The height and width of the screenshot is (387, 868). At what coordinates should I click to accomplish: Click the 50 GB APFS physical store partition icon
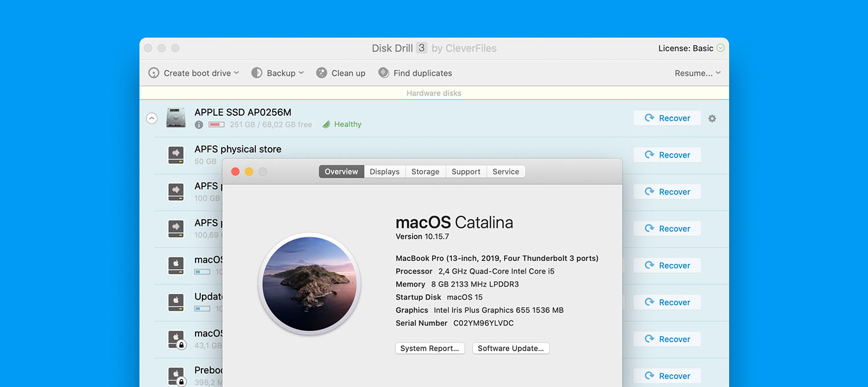(176, 155)
